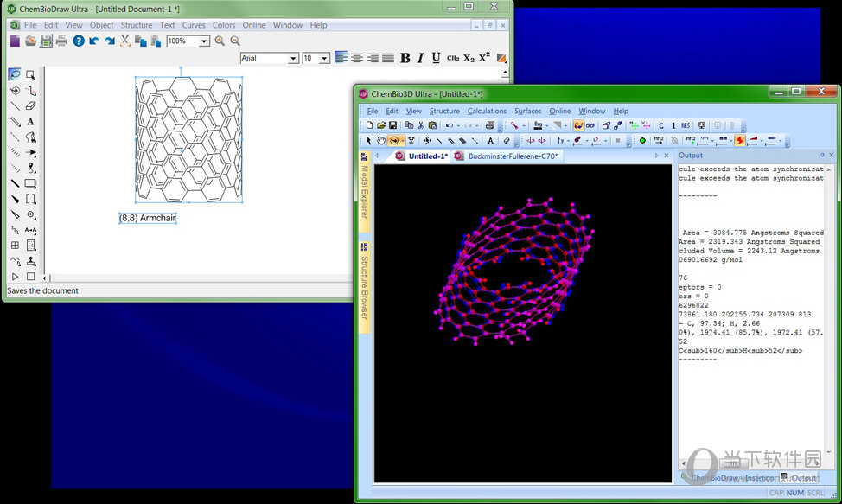Click the Save icon in ChemBioDraw toolbar
Screen dimensions: 842x504
46,41
